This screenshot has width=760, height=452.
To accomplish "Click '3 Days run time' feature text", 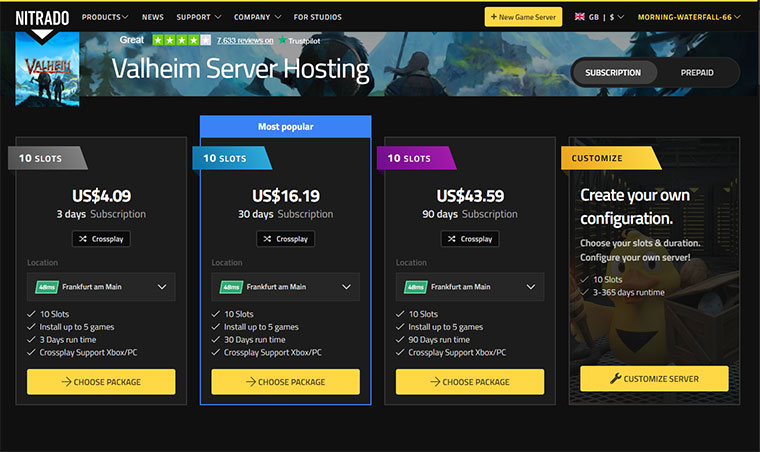I will point(68,340).
